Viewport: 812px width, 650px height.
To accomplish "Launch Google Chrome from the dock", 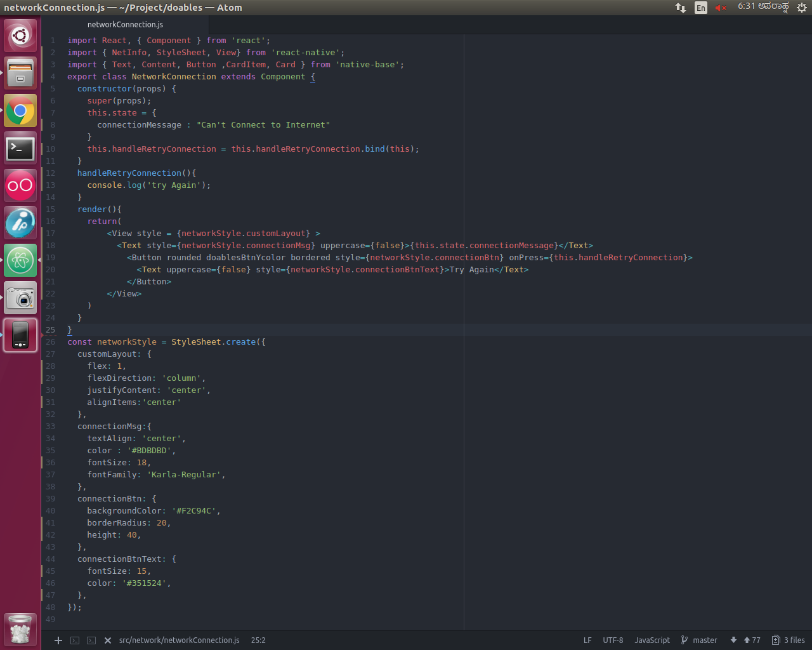I will click(20, 110).
